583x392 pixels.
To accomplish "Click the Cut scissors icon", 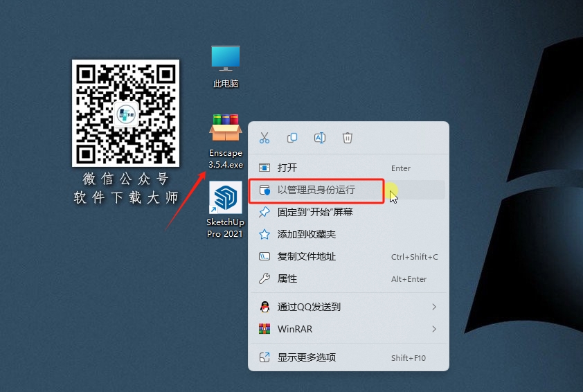I will [x=264, y=138].
